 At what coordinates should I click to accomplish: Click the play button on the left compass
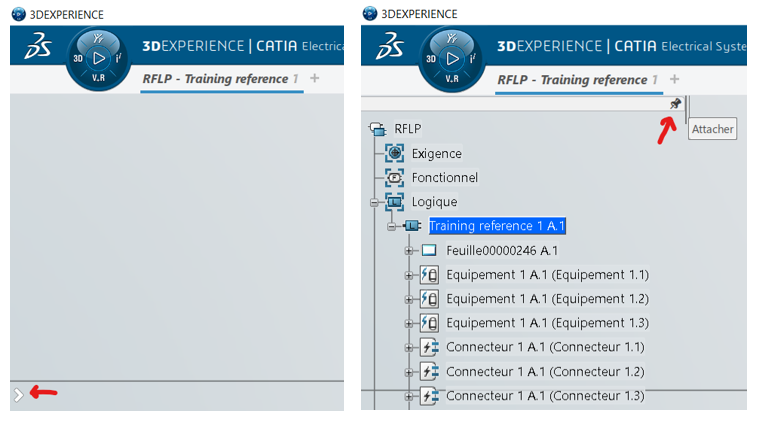(x=99, y=59)
